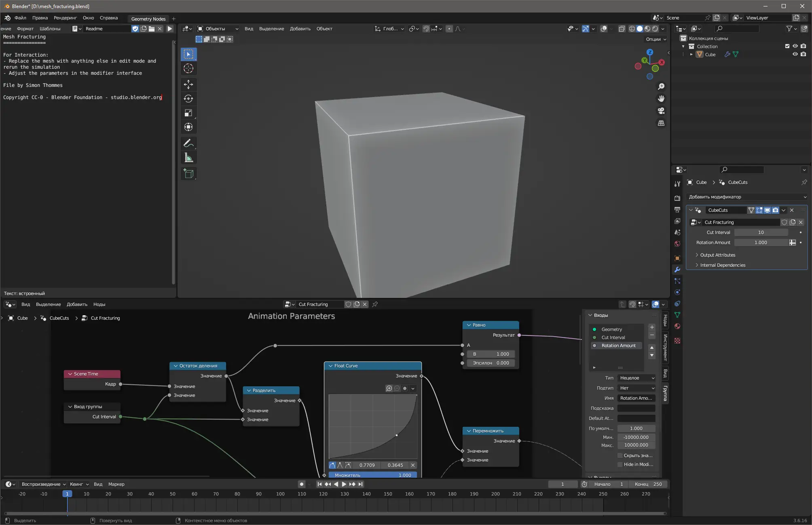Run script with the play icon
812x525 pixels.
170,29
